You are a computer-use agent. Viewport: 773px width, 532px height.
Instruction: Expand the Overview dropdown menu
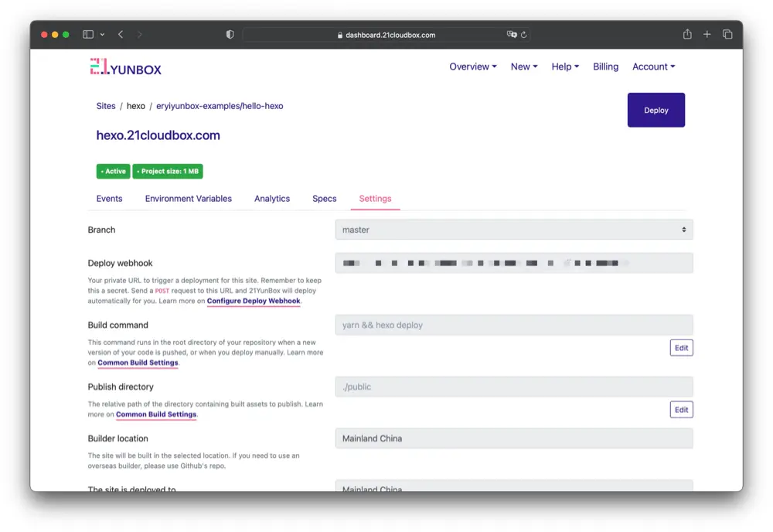(x=472, y=67)
